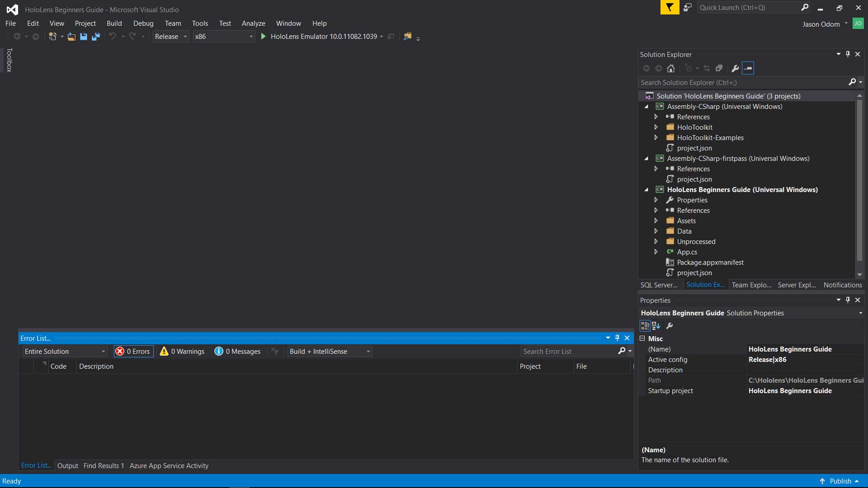This screenshot has height=488, width=868.
Task: Click the Quick Launch search box
Action: point(750,7)
